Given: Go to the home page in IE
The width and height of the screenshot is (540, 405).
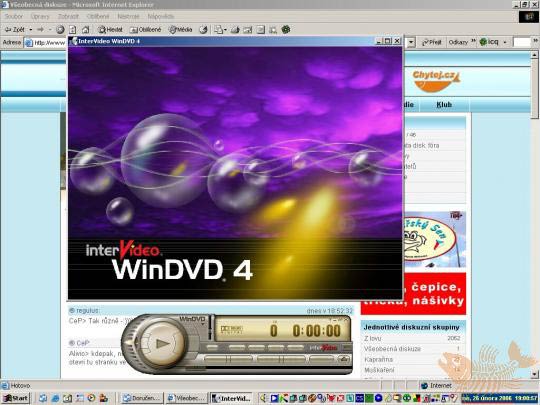Looking at the screenshot, I should (x=85, y=30).
